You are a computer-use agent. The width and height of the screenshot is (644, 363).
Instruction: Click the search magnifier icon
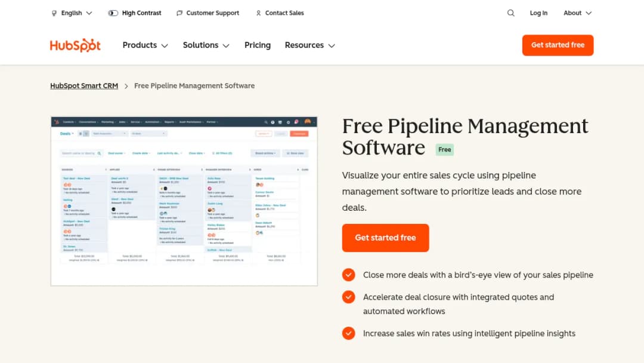pyautogui.click(x=510, y=13)
